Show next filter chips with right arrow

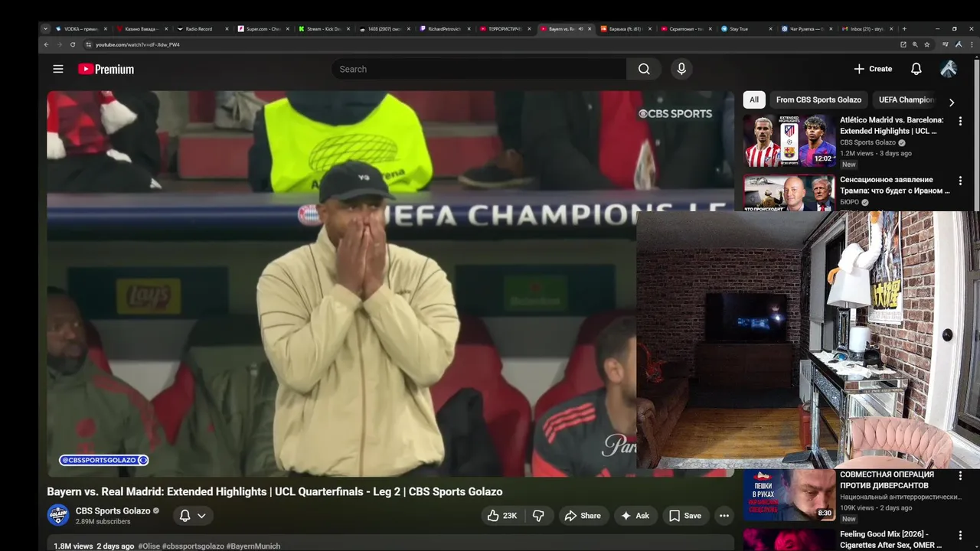952,102
